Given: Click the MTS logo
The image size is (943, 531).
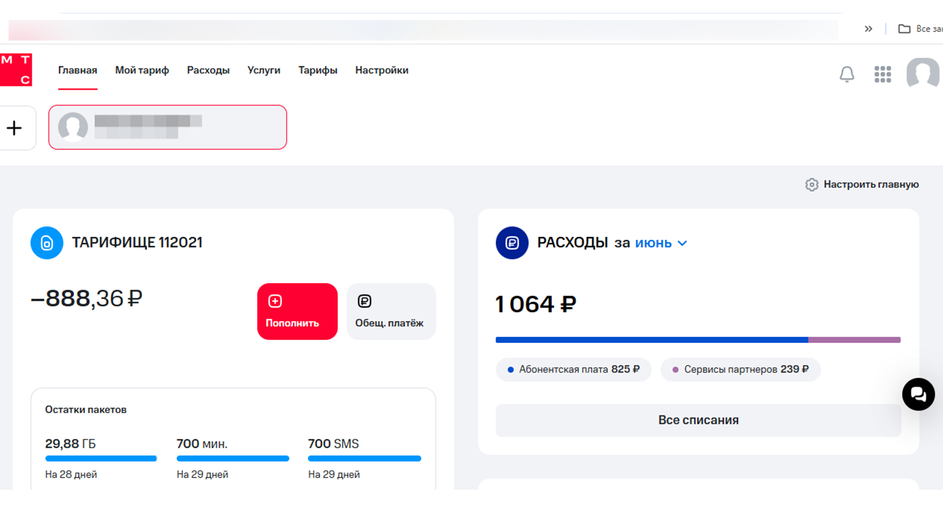Looking at the screenshot, I should (x=16, y=70).
